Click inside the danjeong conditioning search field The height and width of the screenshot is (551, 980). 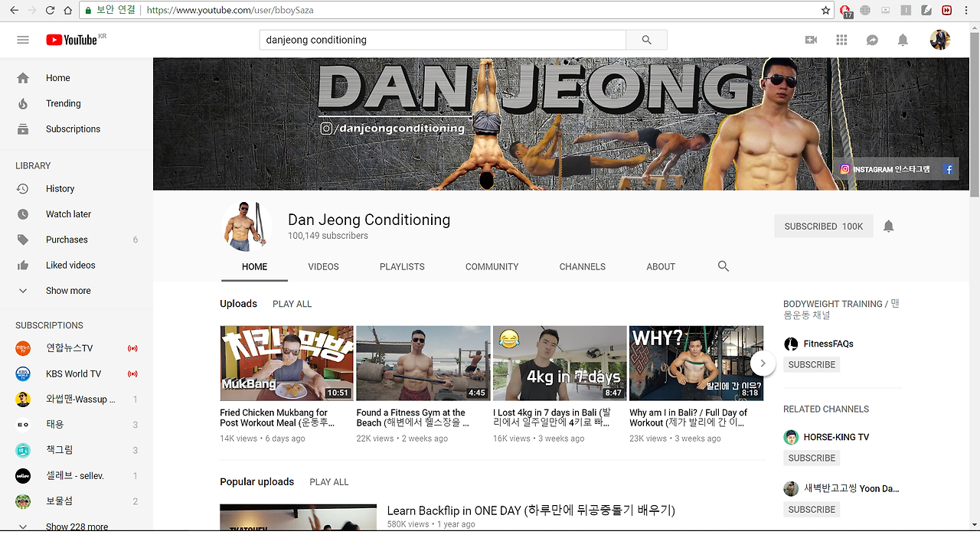pyautogui.click(x=444, y=39)
